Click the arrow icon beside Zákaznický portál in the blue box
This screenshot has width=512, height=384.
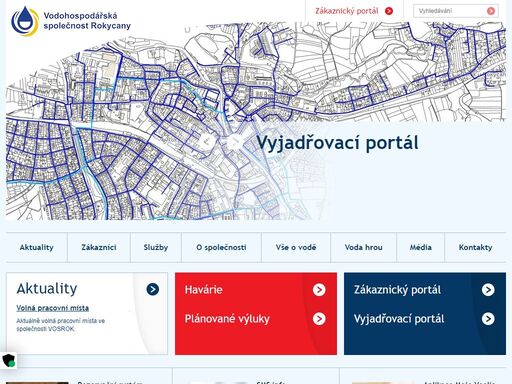(x=488, y=290)
